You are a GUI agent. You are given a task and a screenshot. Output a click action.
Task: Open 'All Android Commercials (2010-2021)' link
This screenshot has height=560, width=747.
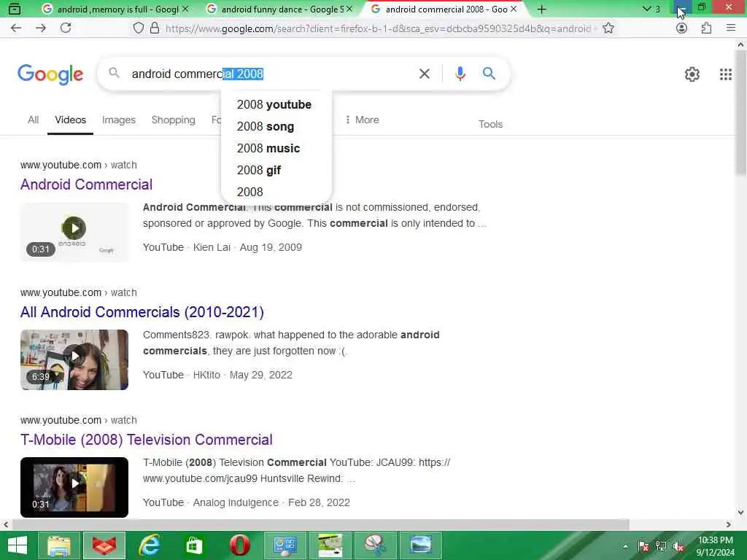pos(142,312)
